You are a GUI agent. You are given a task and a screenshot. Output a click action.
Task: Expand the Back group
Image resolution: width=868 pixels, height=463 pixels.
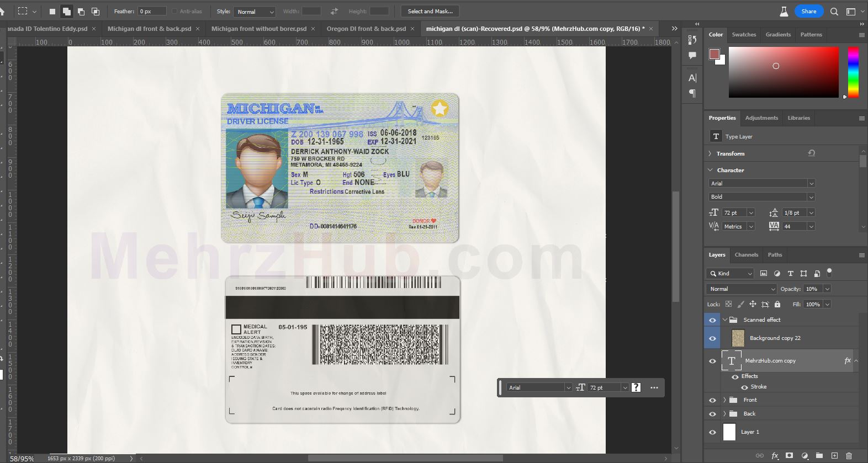coord(724,413)
